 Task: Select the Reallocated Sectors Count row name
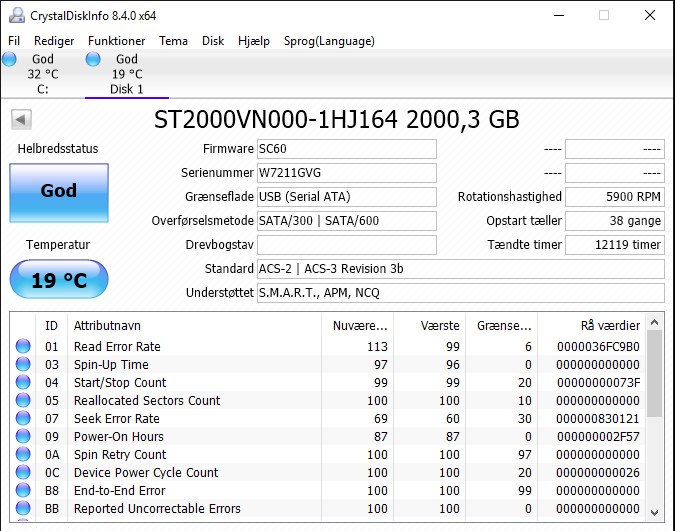(x=147, y=401)
